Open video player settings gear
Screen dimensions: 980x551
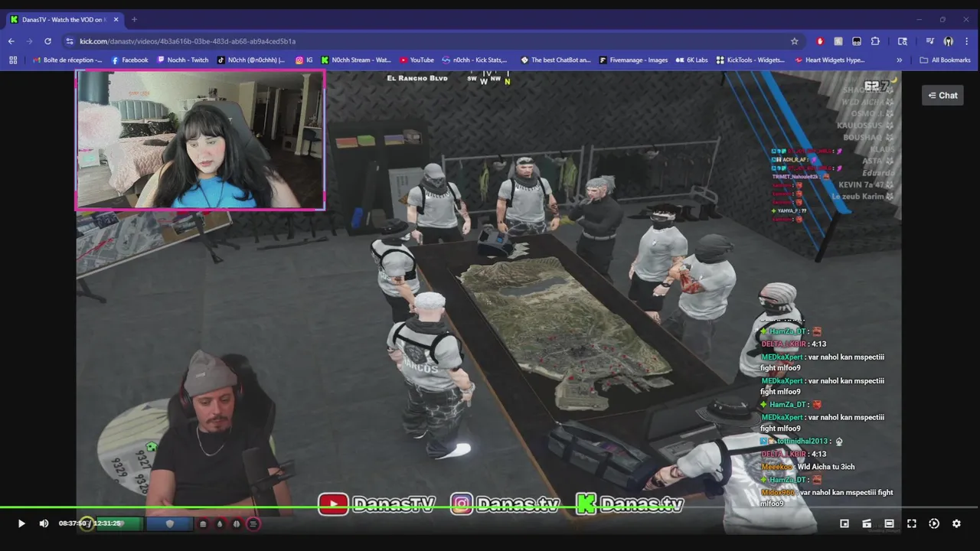click(x=956, y=523)
